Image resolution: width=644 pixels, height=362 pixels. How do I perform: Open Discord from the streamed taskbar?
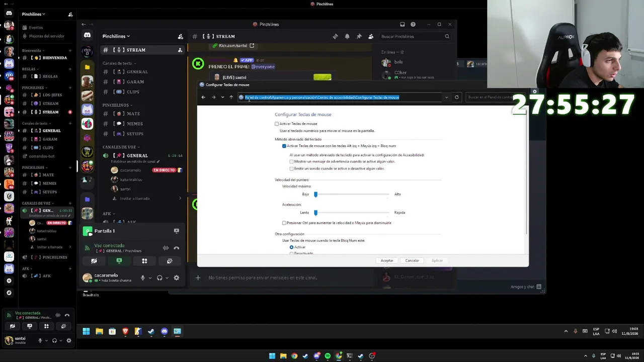point(164,331)
